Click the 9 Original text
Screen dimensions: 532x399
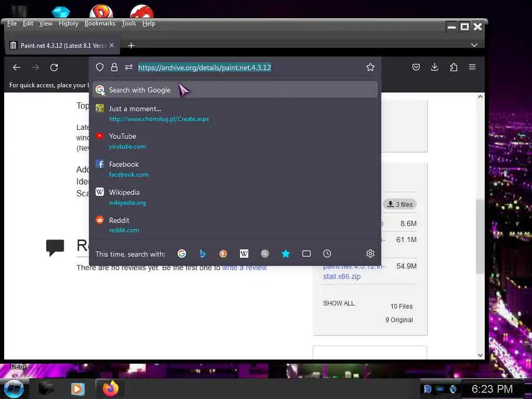tap(399, 320)
